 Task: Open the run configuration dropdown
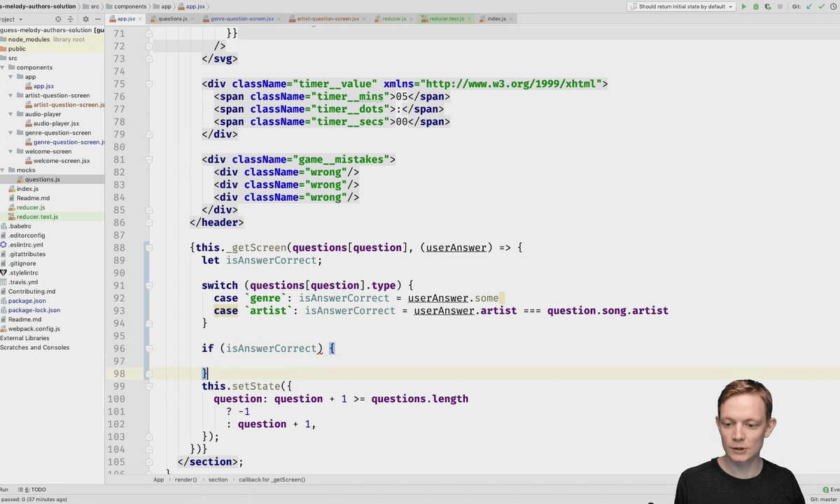(682, 7)
